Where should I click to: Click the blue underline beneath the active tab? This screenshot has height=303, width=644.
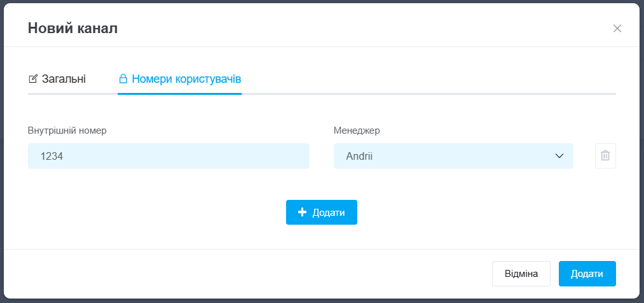tap(179, 94)
